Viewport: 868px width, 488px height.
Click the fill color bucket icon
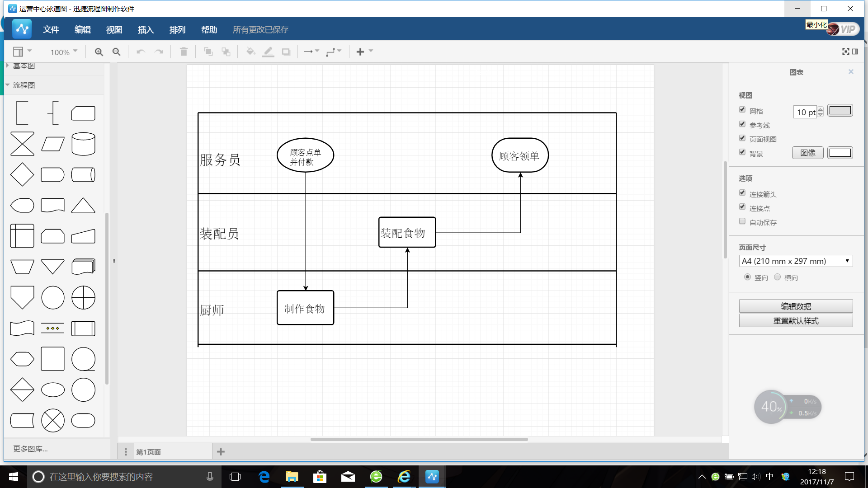tap(250, 52)
